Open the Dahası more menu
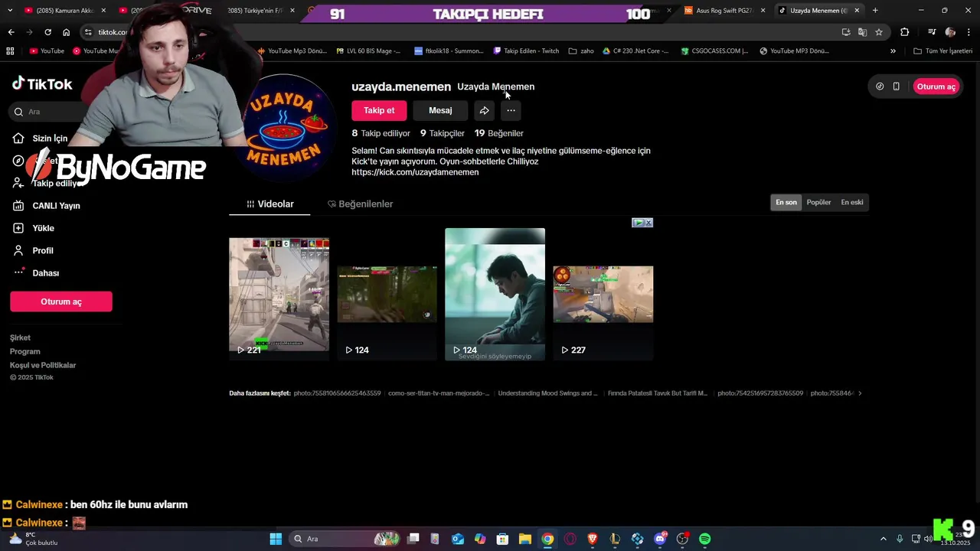 (x=36, y=273)
